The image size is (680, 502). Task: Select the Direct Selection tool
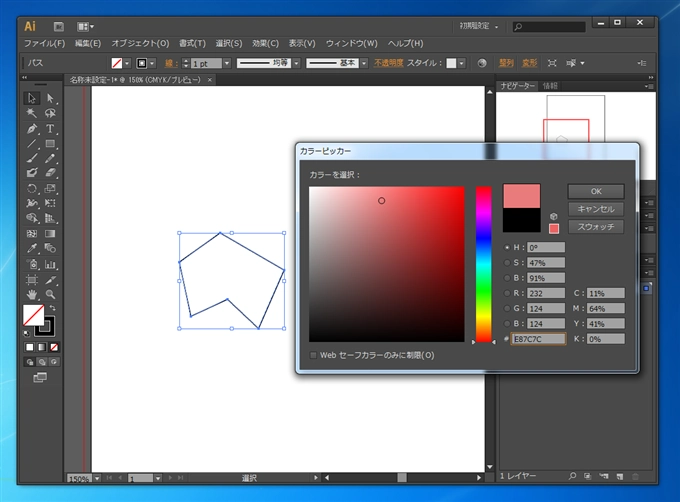tap(50, 98)
